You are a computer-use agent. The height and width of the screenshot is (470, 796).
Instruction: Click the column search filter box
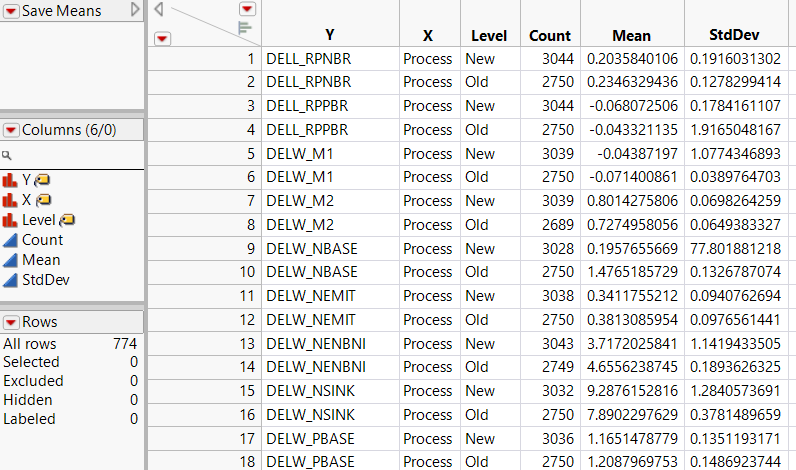pyautogui.click(x=75, y=156)
